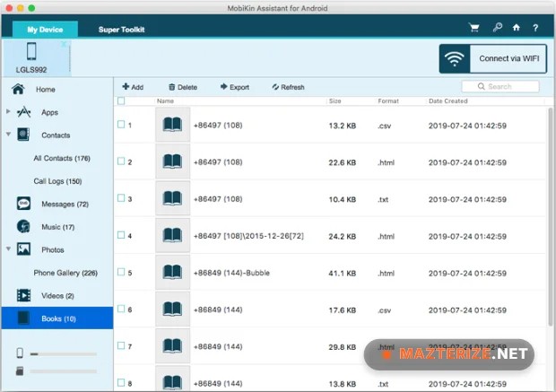
Task: Open the shopping cart icon
Action: click(x=474, y=28)
